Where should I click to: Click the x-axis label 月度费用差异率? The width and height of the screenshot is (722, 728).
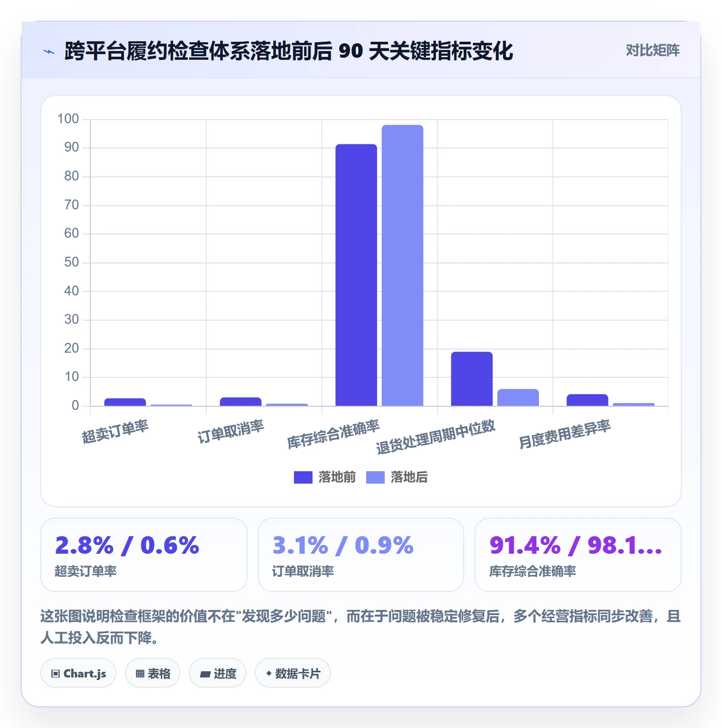point(565,435)
